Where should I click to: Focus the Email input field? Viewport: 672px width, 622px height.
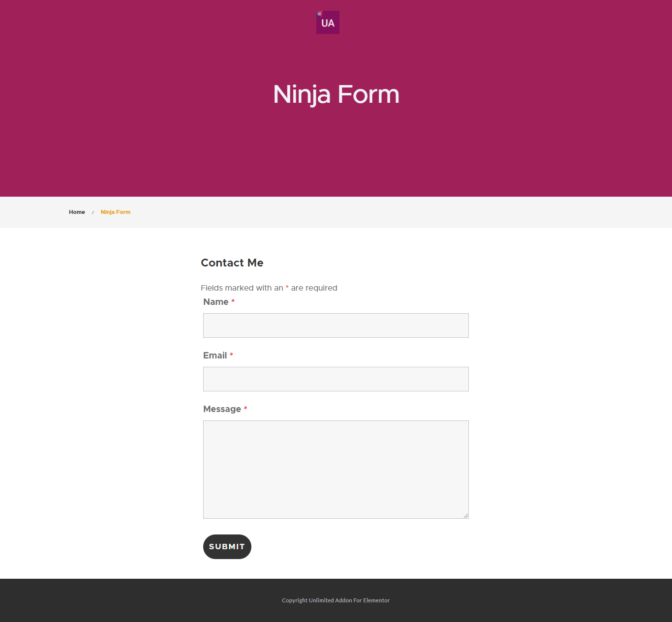click(336, 379)
